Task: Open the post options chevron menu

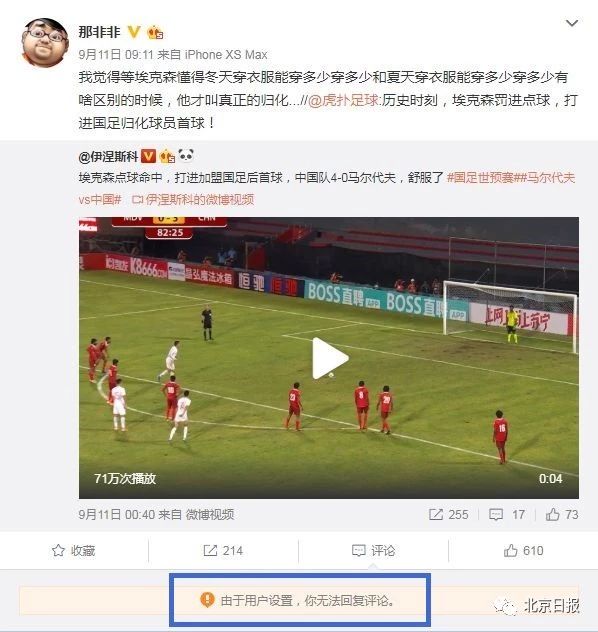Action: click(x=572, y=23)
